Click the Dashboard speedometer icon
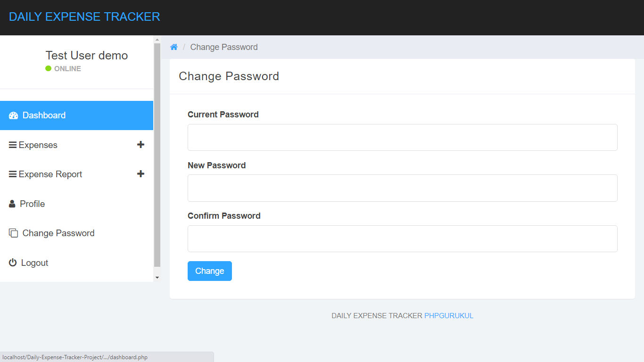644x362 pixels. (13, 115)
